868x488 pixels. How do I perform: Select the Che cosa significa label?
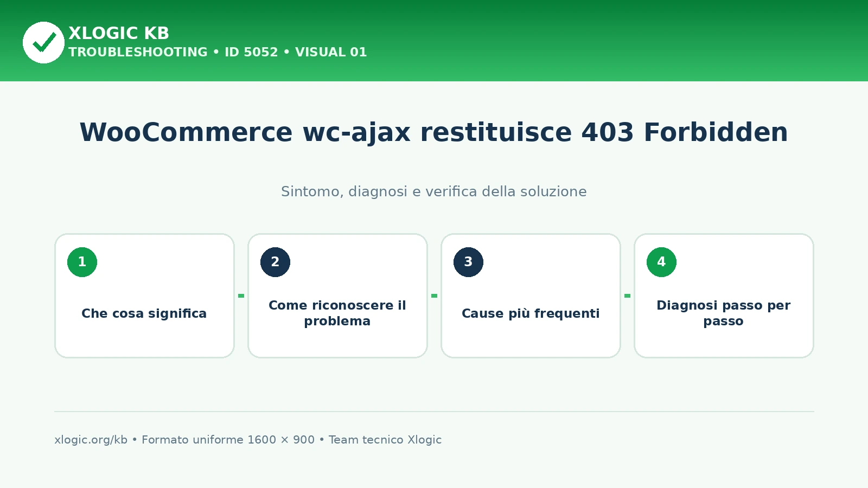coord(144,313)
